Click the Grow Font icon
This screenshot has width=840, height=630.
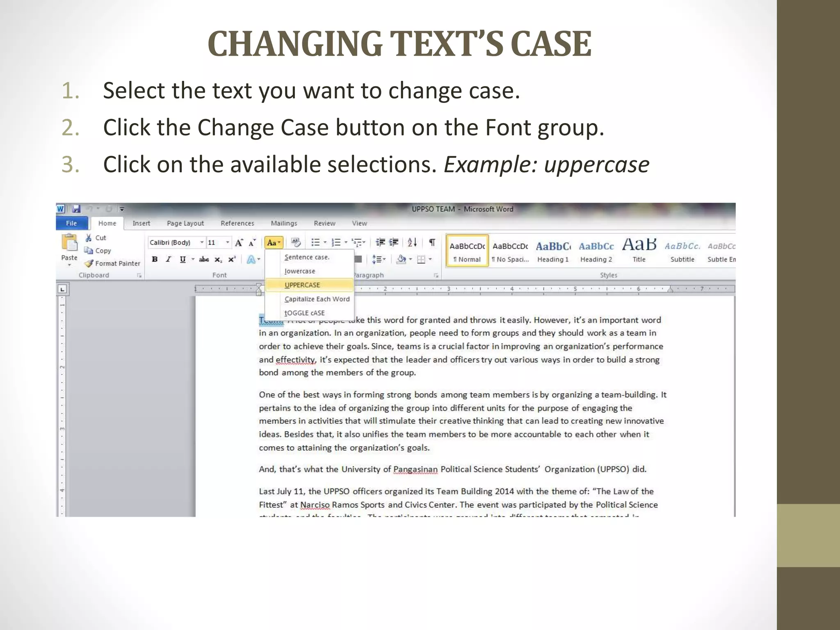click(x=239, y=242)
